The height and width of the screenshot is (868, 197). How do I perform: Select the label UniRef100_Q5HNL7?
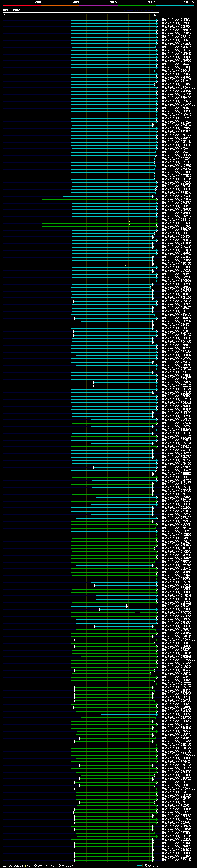[177, 785]
